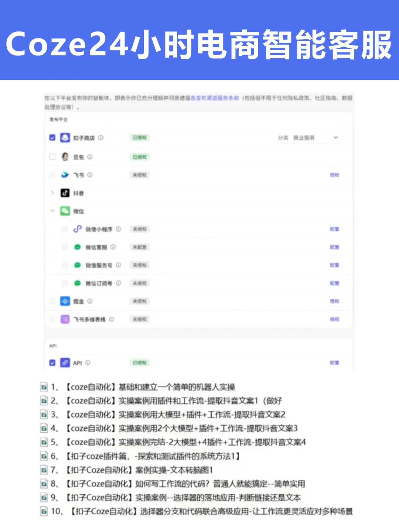
Task: Click the 微信客服 icon
Action: coord(77,247)
